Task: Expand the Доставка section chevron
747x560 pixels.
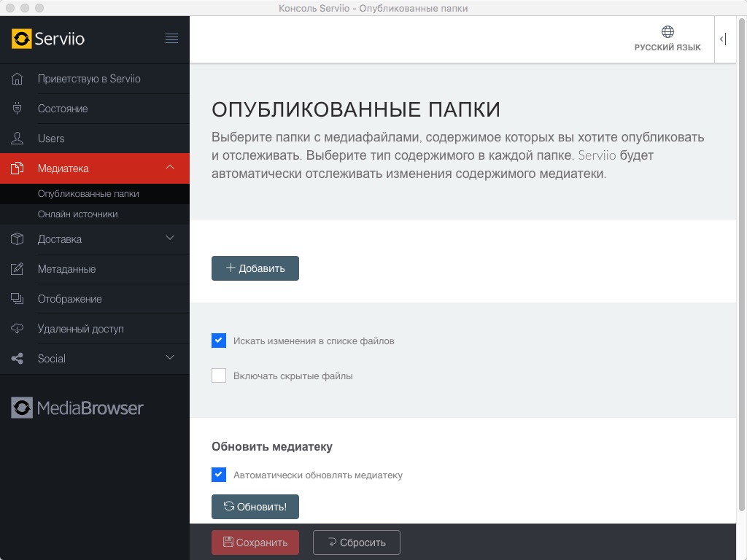Action: [170, 238]
